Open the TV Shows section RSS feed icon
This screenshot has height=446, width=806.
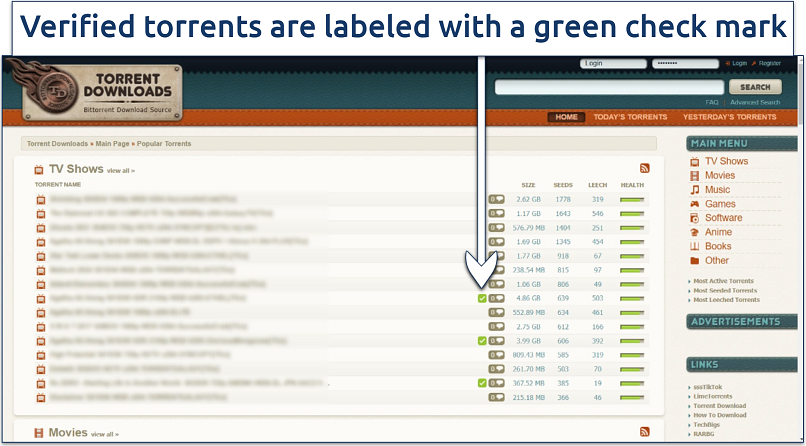click(645, 168)
